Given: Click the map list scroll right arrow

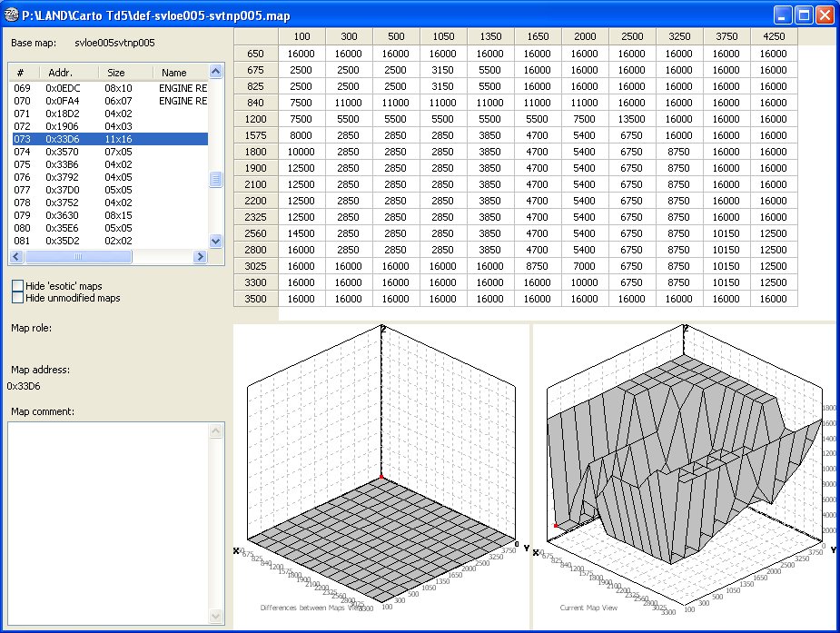Looking at the screenshot, I should (201, 257).
